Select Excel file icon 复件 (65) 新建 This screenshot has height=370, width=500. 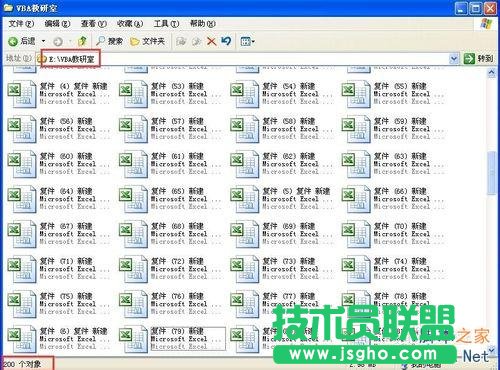133,199
